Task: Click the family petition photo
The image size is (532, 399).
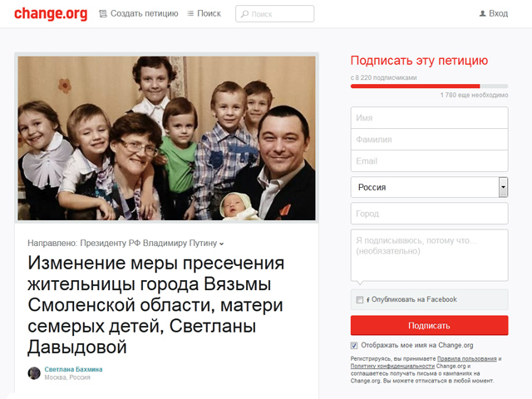Action: coord(166,138)
